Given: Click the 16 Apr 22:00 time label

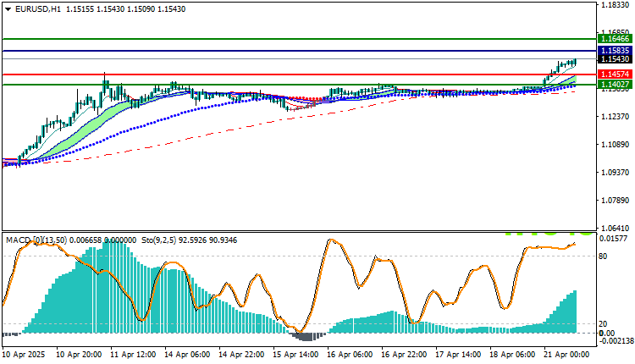Looking at the screenshot, I should click(x=404, y=355).
